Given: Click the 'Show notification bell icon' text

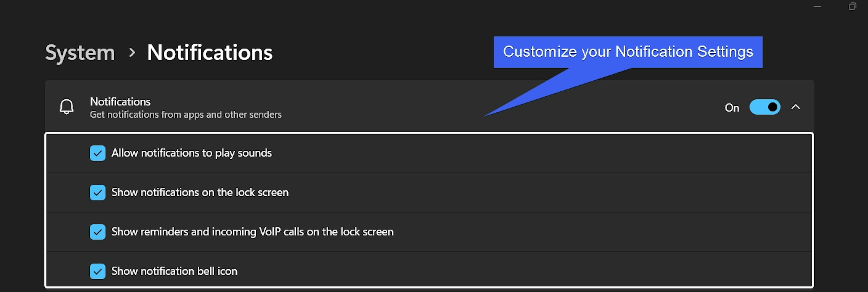Looking at the screenshot, I should [x=174, y=271].
